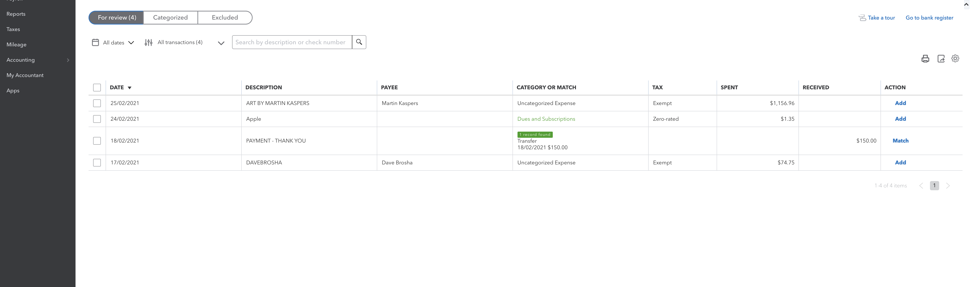
Task: Expand the All transactions filter chevron
Action: 221,43
